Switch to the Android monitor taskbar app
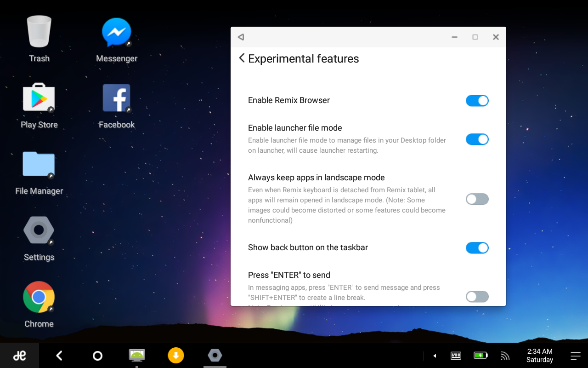588x368 pixels. (136, 355)
